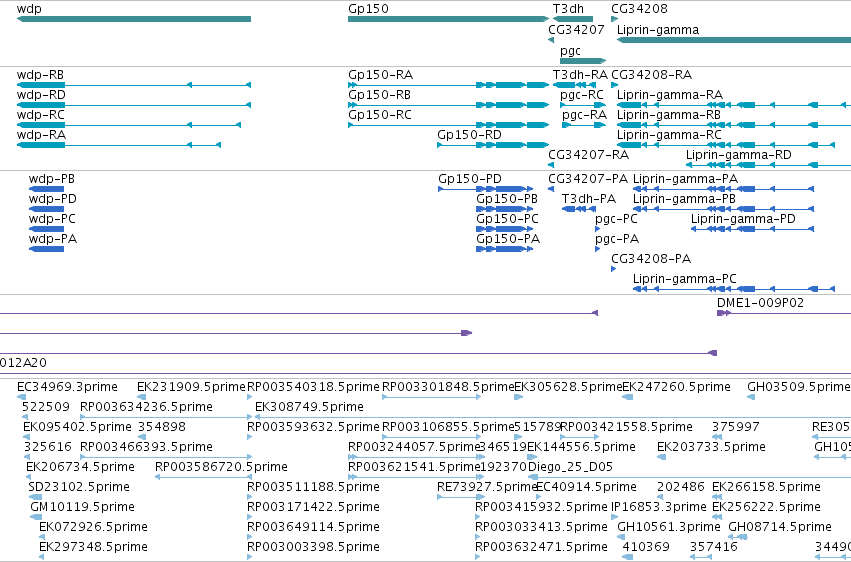Select the wdp-RB transcript label
This screenshot has height=562, width=851.
[x=41, y=75]
